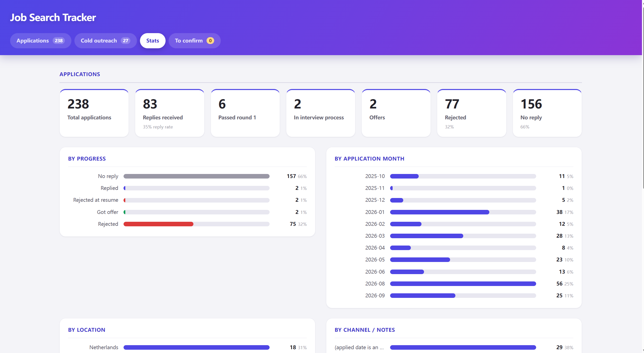Click the 2025-11 month label
The height and width of the screenshot is (353, 644).
(x=375, y=188)
